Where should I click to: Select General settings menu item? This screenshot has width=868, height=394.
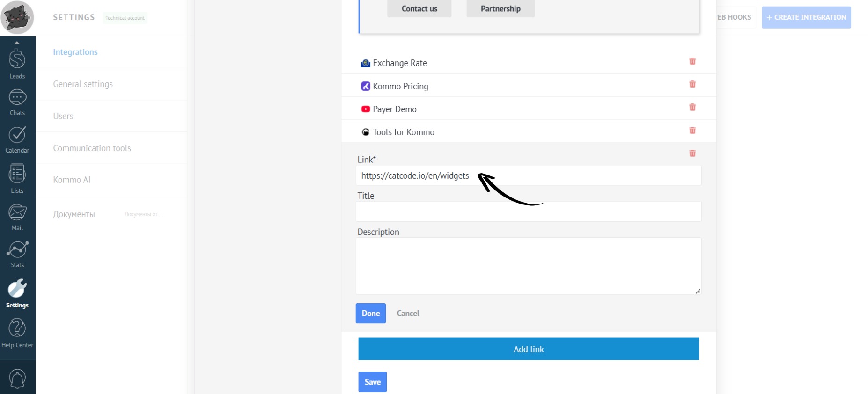(x=83, y=84)
